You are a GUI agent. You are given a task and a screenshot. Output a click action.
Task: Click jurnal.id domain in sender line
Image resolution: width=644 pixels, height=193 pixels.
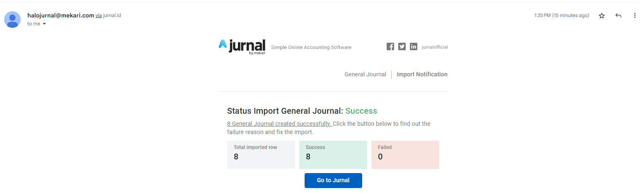112,15
